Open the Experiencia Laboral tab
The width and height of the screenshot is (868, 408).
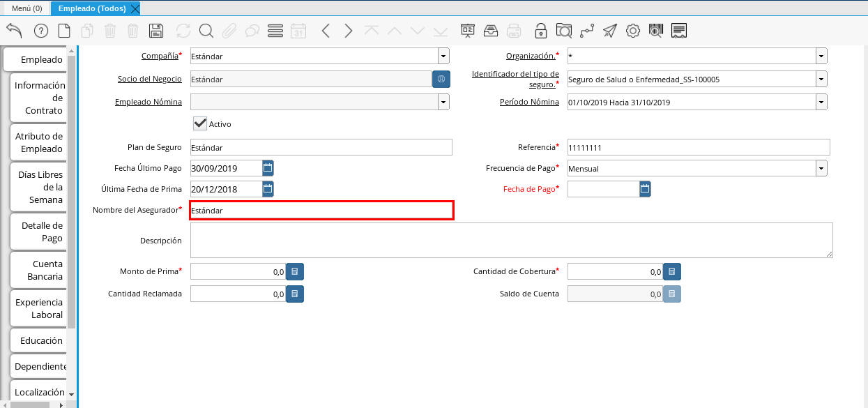40,308
